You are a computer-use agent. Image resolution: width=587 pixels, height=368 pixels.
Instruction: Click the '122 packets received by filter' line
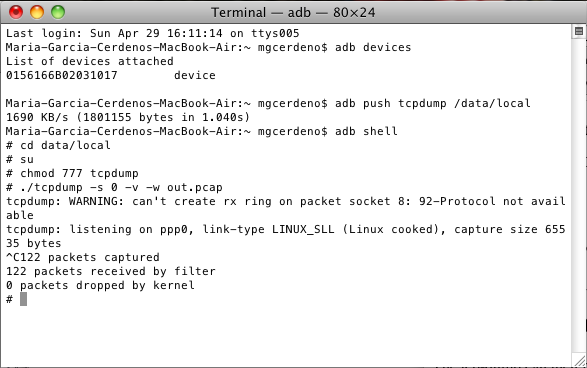(x=111, y=271)
